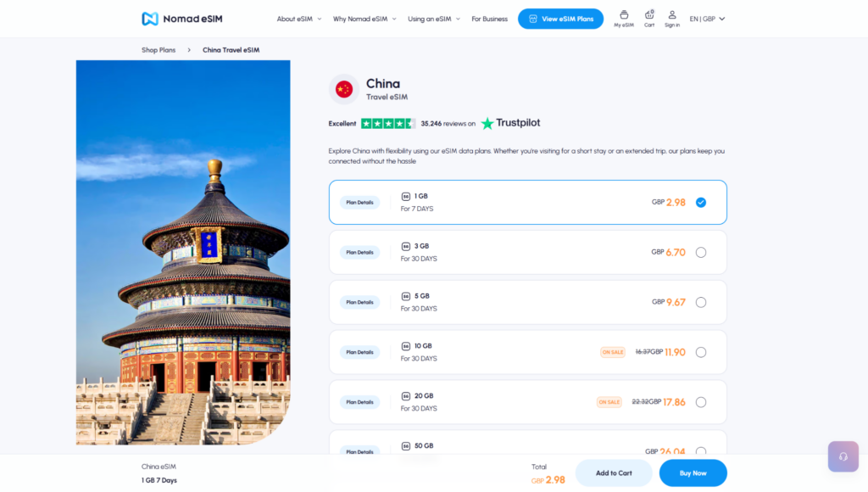This screenshot has height=492, width=868.
Task: Open Plan Details for 50 GB plan
Action: click(359, 451)
